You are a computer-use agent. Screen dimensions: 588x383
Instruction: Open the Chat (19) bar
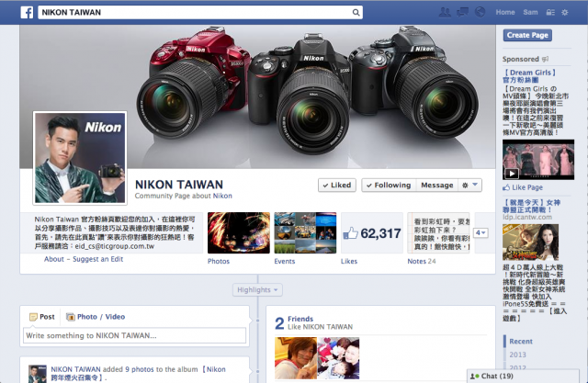(x=523, y=376)
